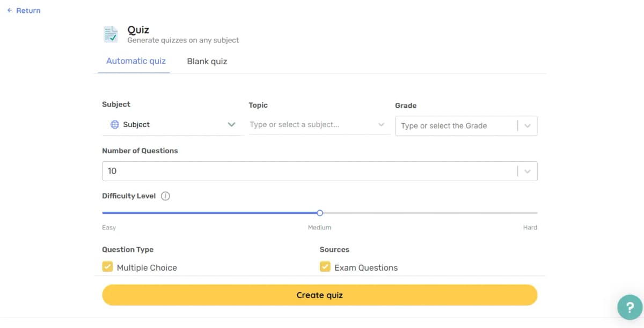Click the Return link
The height and width of the screenshot is (328, 644).
[x=28, y=10]
